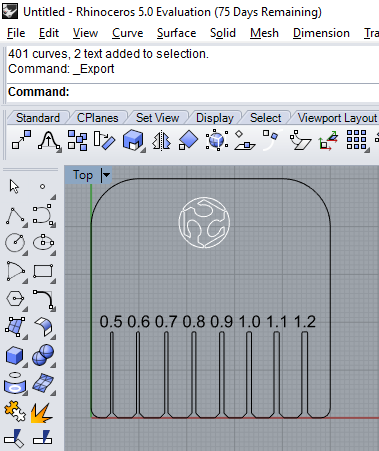Select the Remap to CPlane axes icon
The height and width of the screenshot is (451, 379).
click(329, 140)
